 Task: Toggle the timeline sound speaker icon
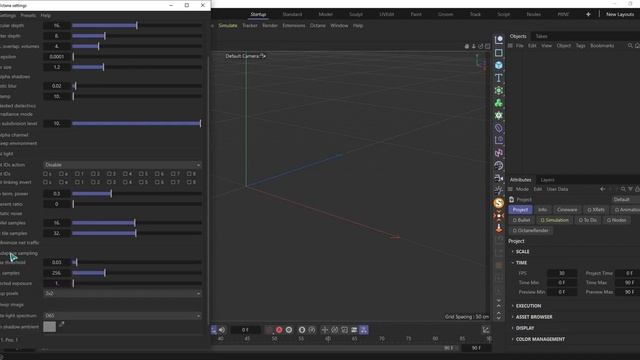[x=222, y=330]
